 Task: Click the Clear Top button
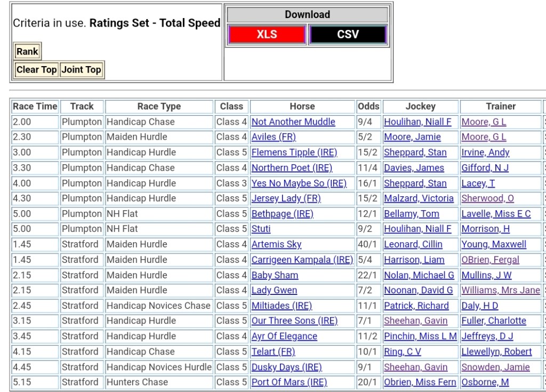(36, 69)
